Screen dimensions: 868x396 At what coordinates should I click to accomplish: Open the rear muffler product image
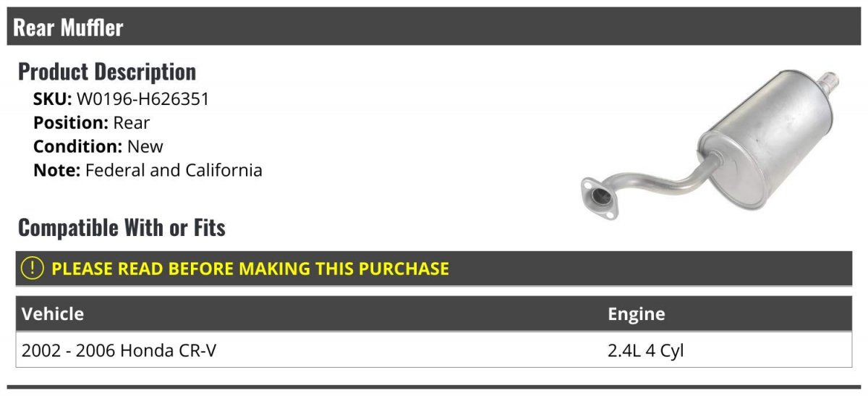click(x=710, y=143)
